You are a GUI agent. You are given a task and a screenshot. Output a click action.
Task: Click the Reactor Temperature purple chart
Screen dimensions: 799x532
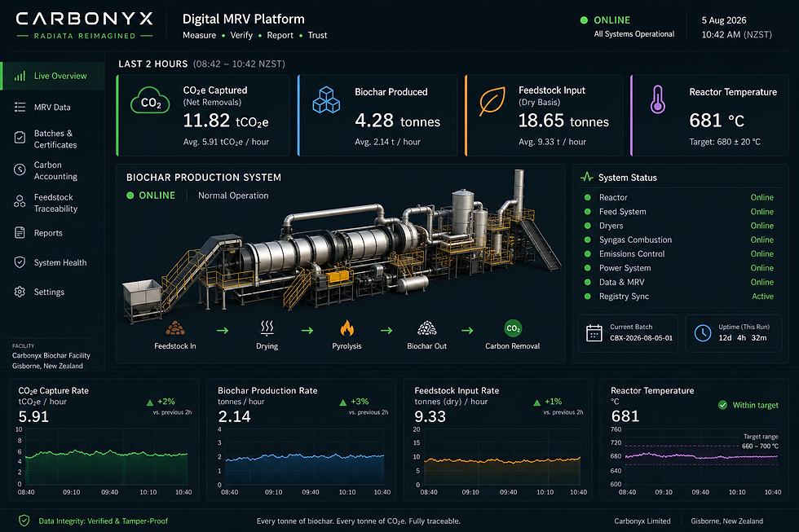click(701, 457)
